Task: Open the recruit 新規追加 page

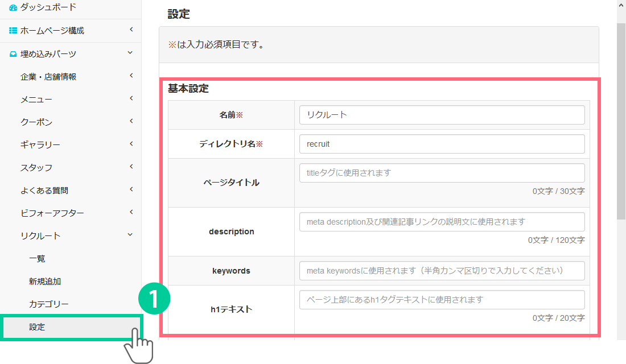Action: coord(45,282)
